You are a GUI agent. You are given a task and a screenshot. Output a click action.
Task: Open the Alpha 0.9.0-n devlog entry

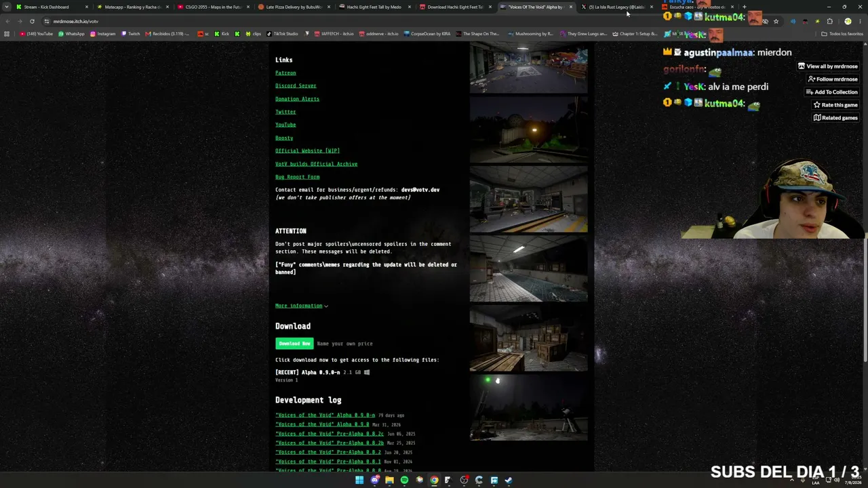(325, 415)
